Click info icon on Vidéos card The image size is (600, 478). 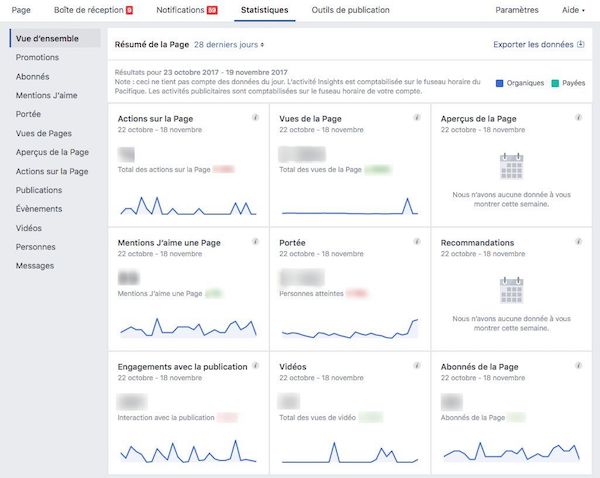coord(419,367)
